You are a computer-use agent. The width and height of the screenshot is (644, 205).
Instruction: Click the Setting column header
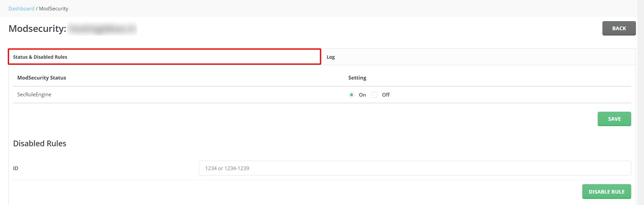tap(357, 78)
